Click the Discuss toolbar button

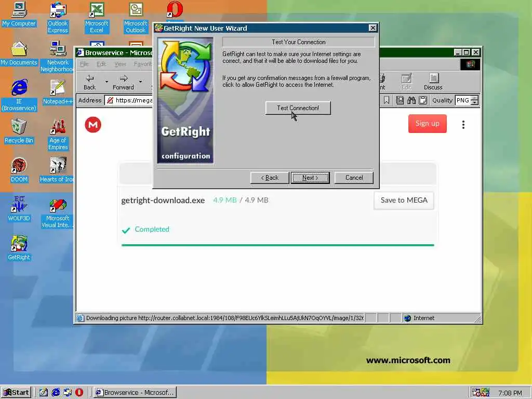point(433,82)
